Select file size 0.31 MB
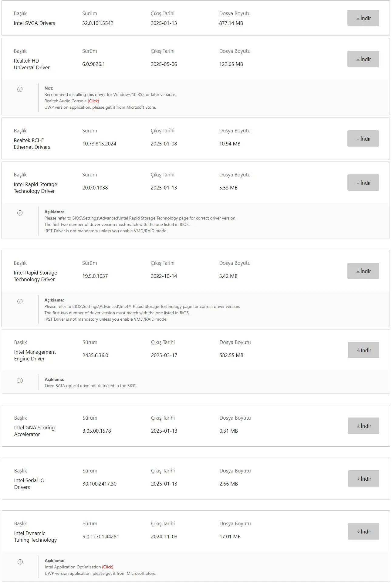 [229, 431]
